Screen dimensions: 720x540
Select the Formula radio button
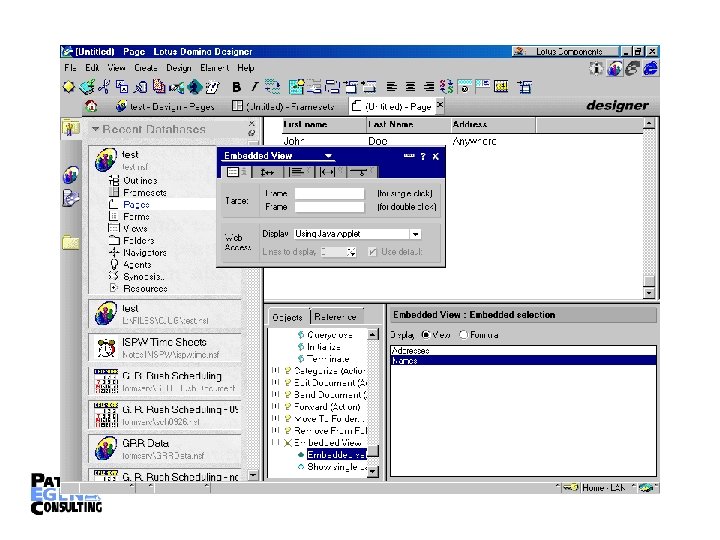point(463,335)
